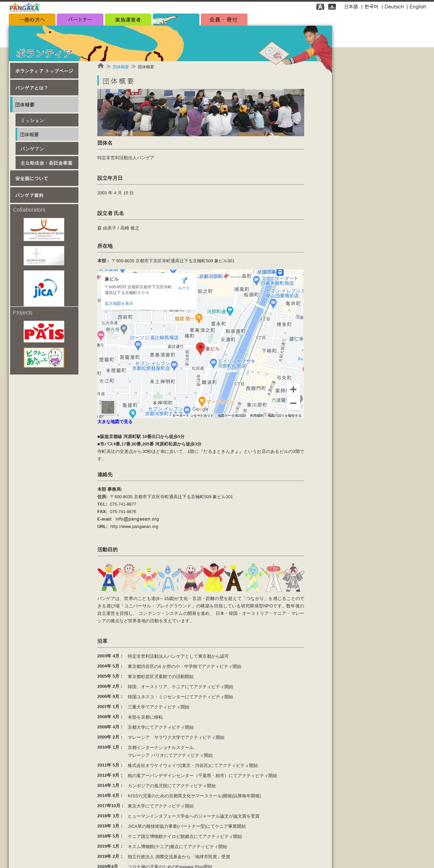Open the ピクトンあんけーと project logo
Image resolution: width=434 pixels, height=868 pixels.
pyautogui.click(x=44, y=358)
